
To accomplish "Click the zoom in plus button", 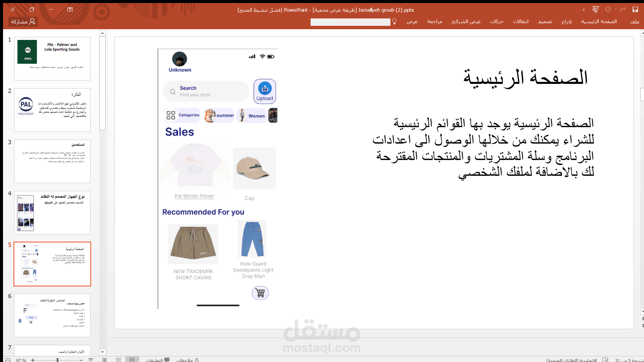I will (33, 360).
